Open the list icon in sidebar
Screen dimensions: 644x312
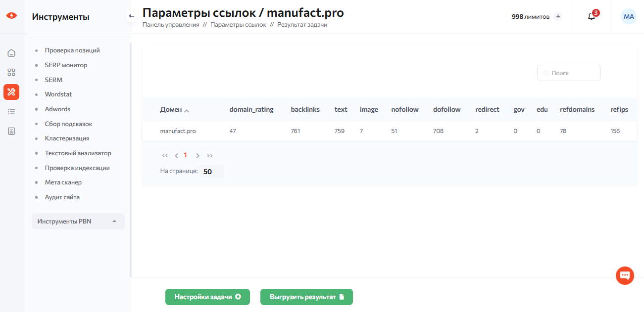[11, 112]
